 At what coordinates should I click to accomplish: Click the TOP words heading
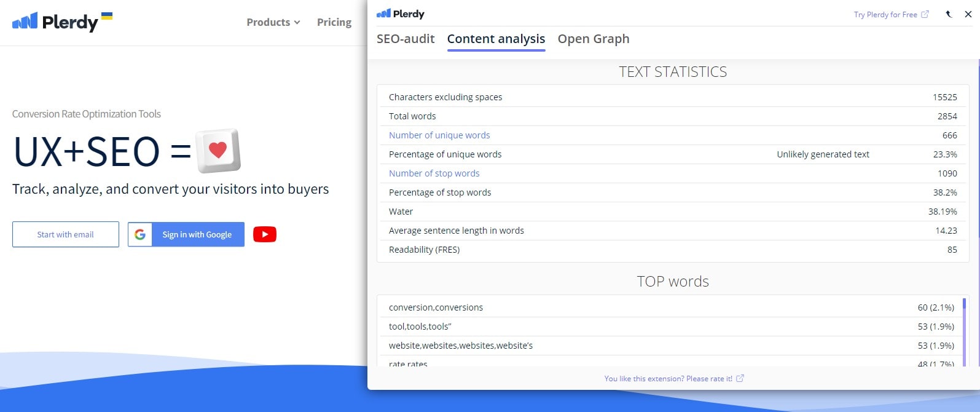[x=673, y=282]
